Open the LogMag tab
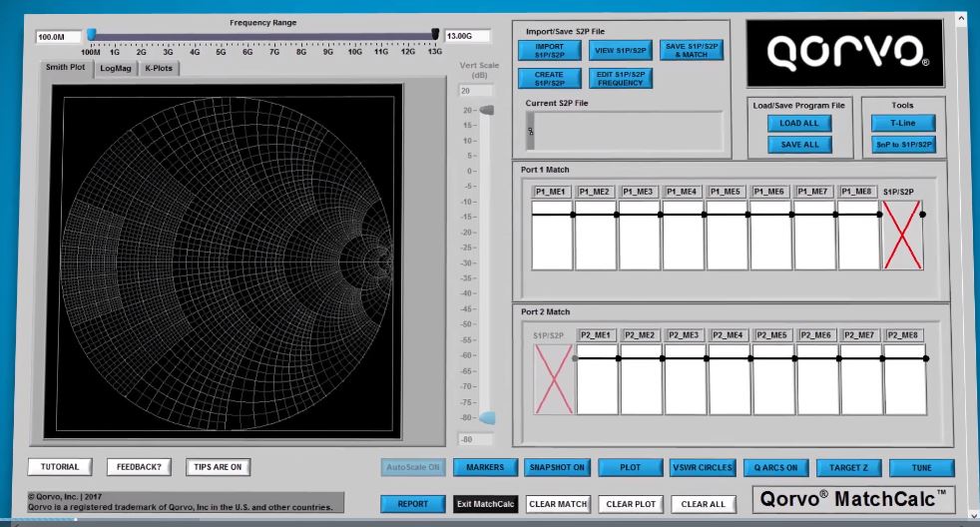The height and width of the screenshot is (527, 980). coord(116,68)
